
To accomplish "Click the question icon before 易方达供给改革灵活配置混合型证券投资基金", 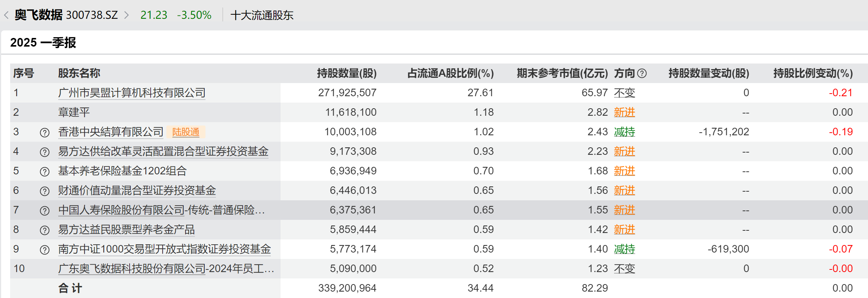I will (45, 152).
